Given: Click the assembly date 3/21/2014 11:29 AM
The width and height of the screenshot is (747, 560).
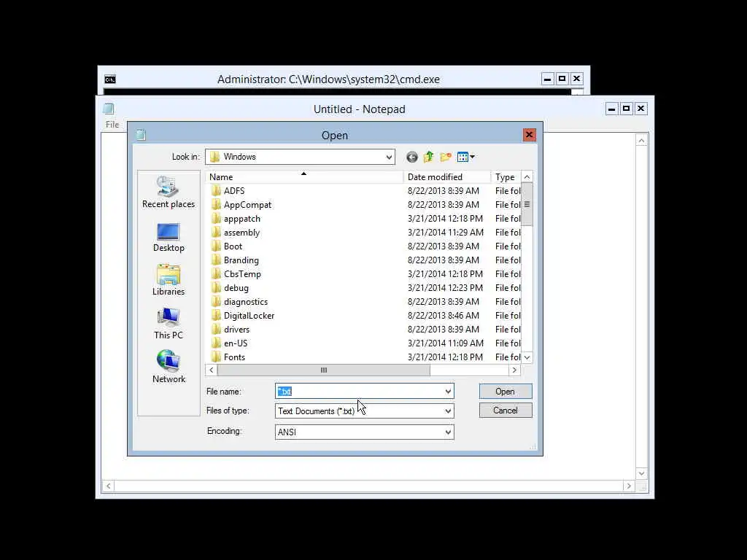Looking at the screenshot, I should click(x=446, y=232).
